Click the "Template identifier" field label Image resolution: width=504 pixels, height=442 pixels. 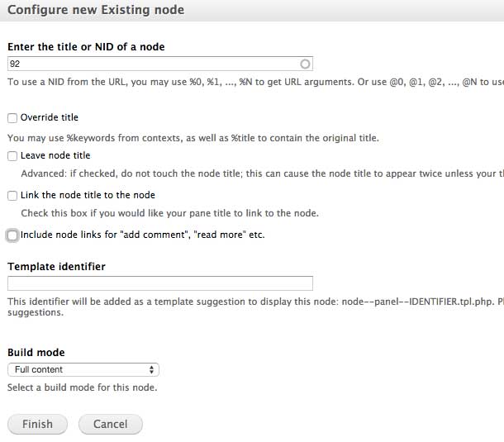point(56,267)
